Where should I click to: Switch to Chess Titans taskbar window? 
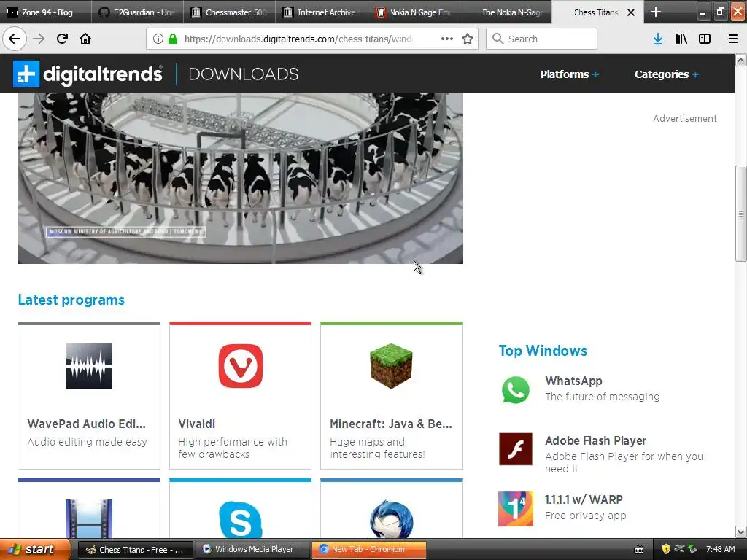point(135,550)
